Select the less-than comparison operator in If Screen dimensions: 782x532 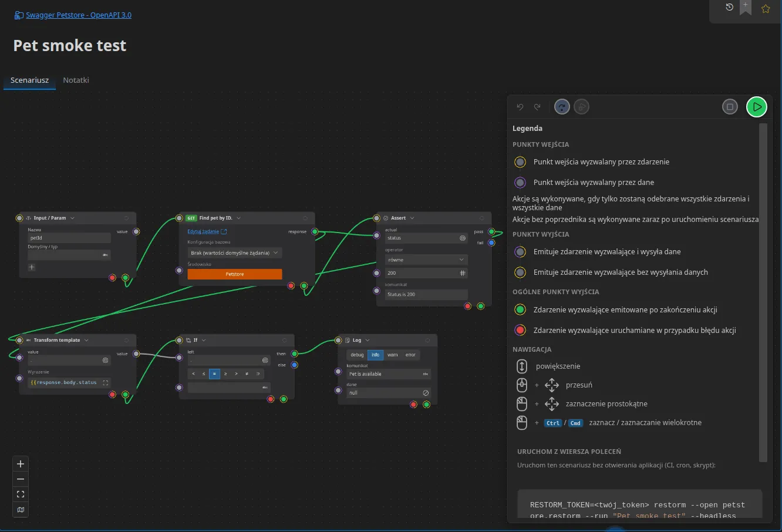(x=193, y=373)
